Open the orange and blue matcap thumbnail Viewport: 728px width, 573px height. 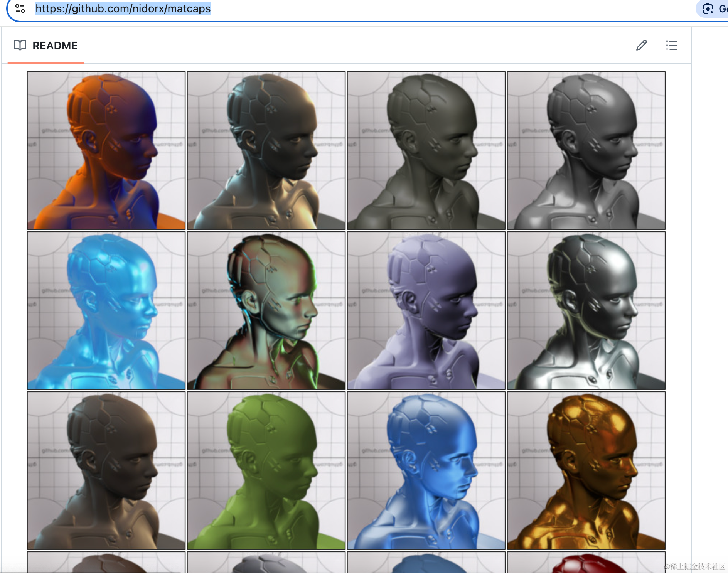pyautogui.click(x=106, y=150)
